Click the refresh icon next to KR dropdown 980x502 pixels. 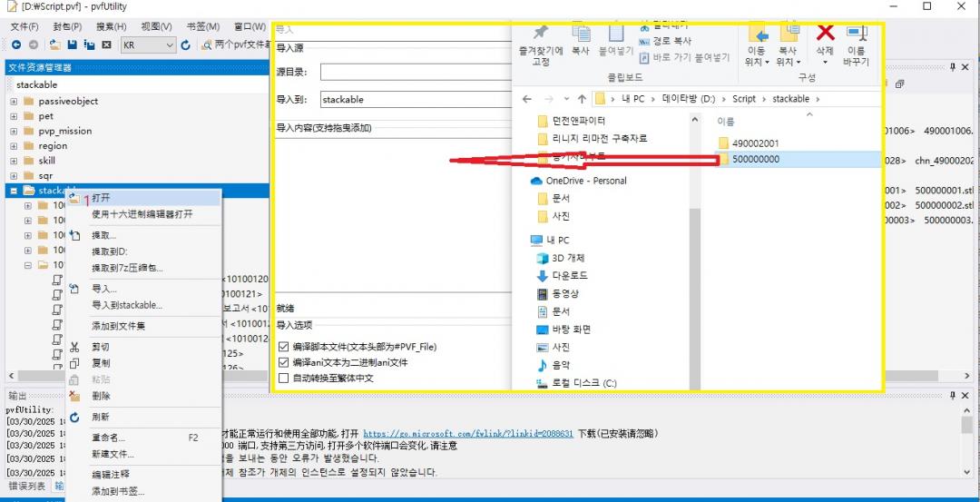click(x=186, y=44)
